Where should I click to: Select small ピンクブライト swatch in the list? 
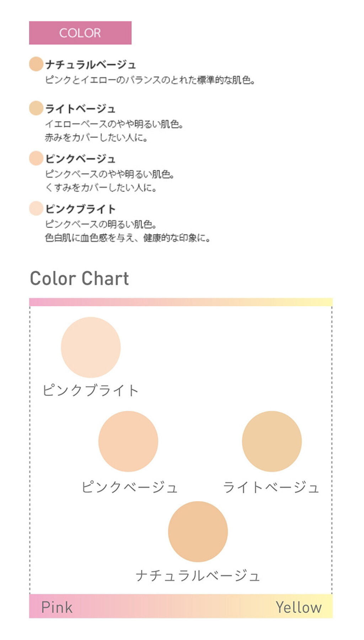tap(36, 208)
